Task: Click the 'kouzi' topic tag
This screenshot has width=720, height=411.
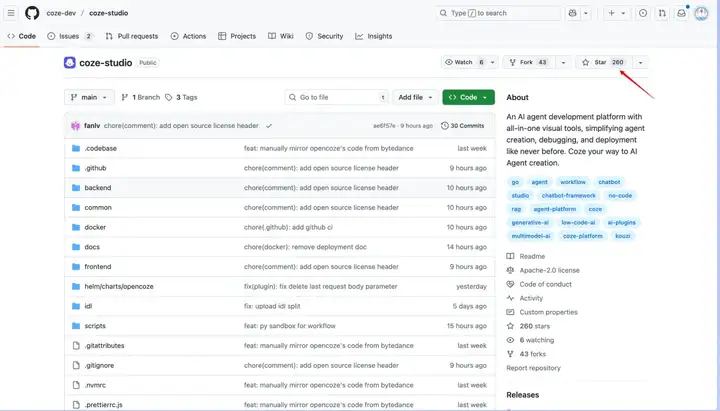Action: pyautogui.click(x=623, y=236)
